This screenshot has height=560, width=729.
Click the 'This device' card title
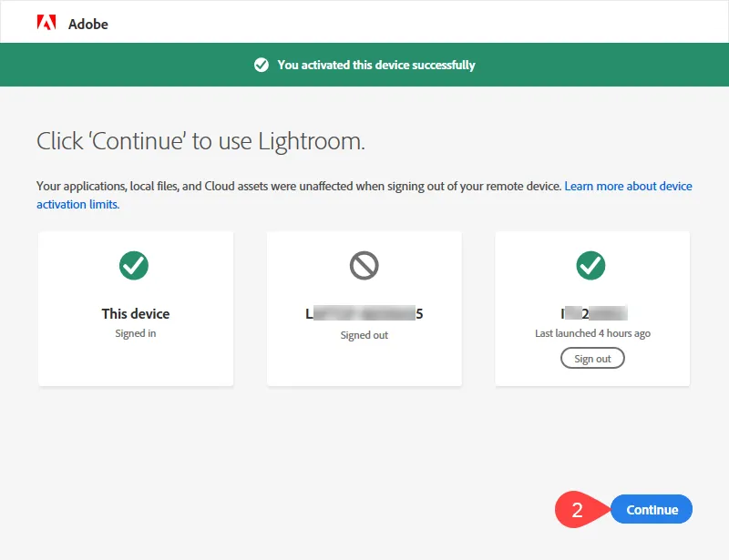136,314
